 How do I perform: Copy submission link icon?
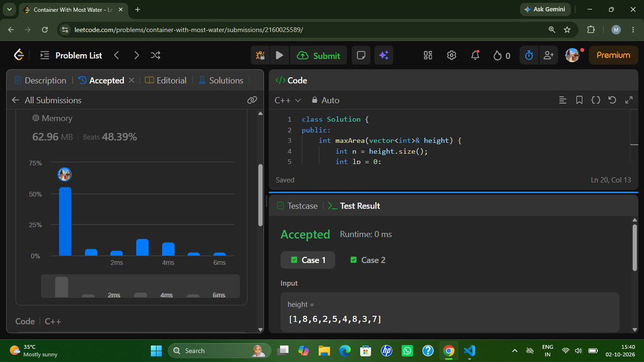(x=252, y=100)
